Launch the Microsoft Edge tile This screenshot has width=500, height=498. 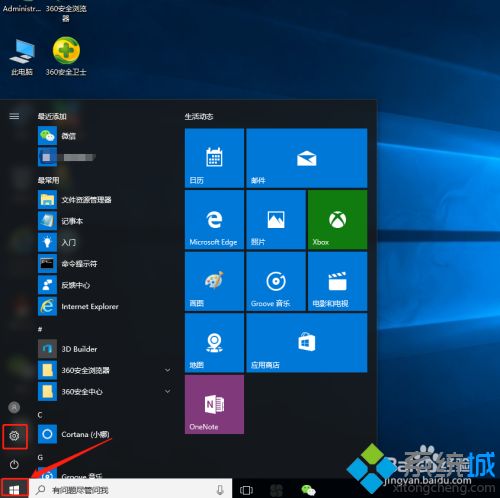pyautogui.click(x=214, y=220)
